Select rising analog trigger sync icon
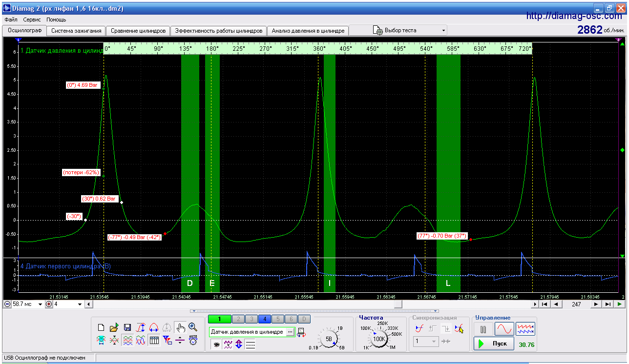629x364 pixels. tap(419, 328)
